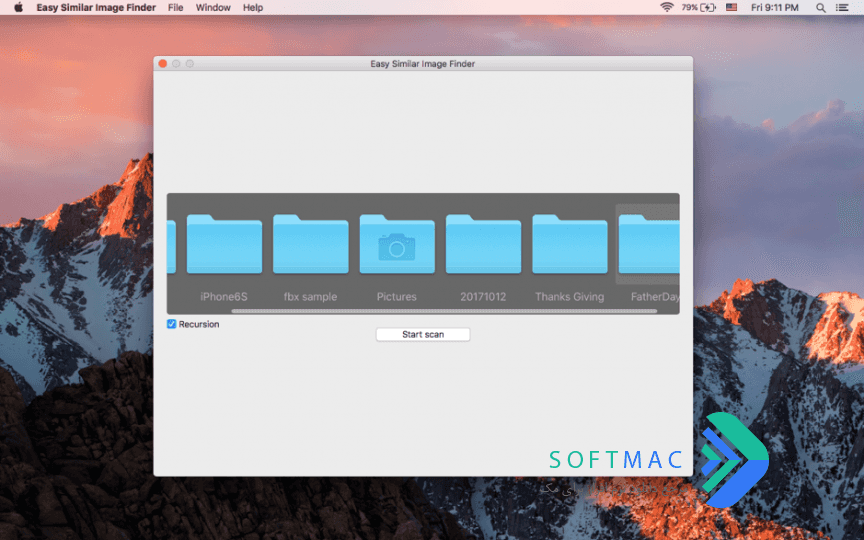Select the fbx sample folder icon
Viewport: 864px width, 540px height.
(x=311, y=244)
